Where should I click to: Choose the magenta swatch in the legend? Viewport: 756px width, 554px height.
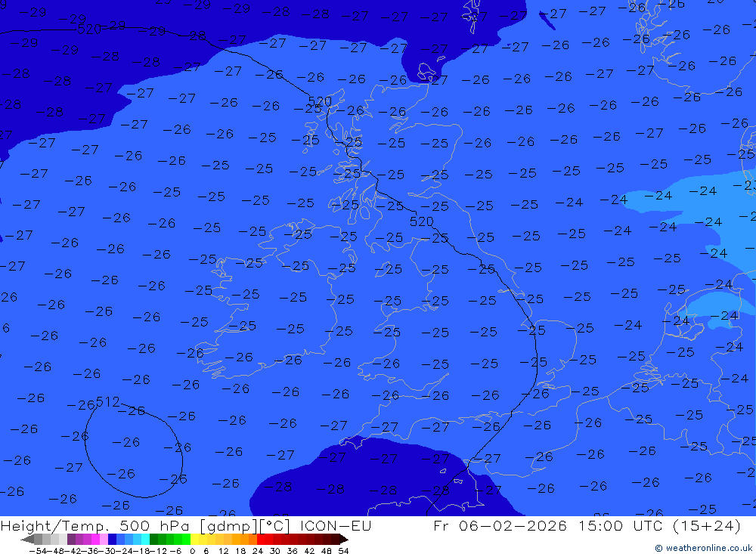click(95, 539)
